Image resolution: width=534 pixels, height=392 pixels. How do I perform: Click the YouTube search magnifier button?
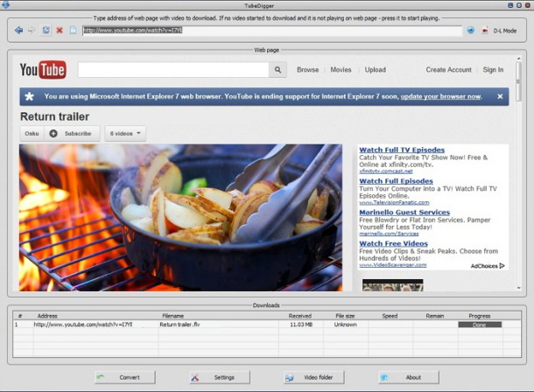(x=278, y=70)
